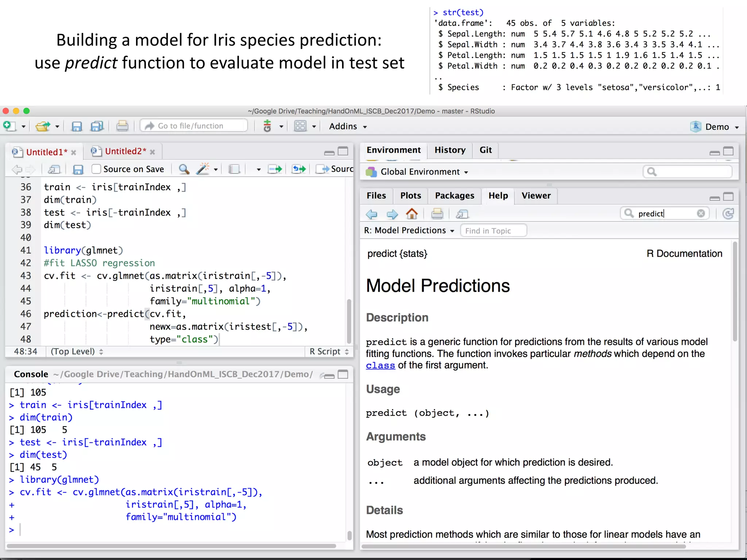Click the Go to file/function field
Viewport: 747px width, 560px height.
(194, 126)
